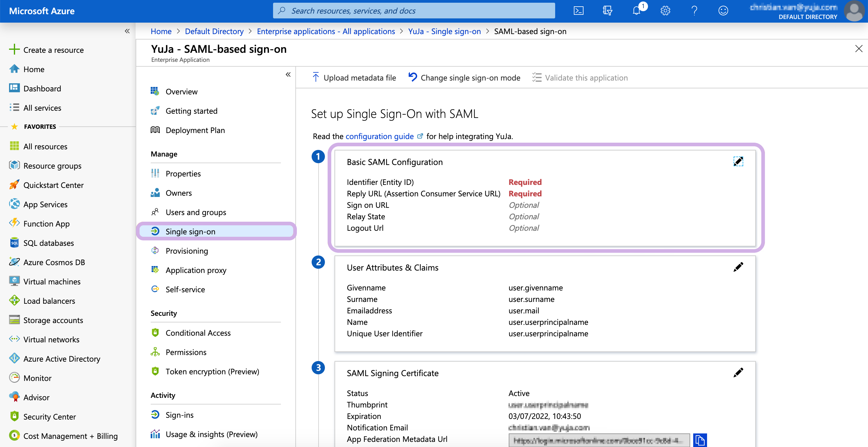This screenshot has width=868, height=447.
Task: Edit SAML Signing Certificate pencil icon
Action: (738, 372)
